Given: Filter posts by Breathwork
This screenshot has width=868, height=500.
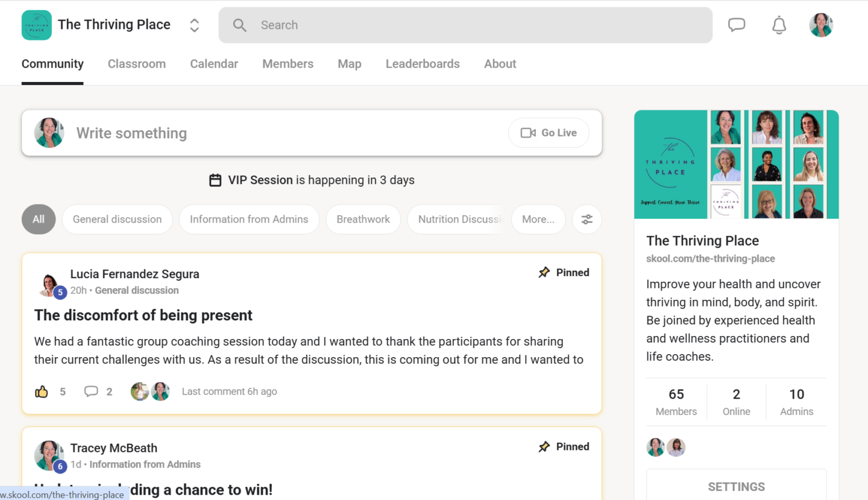Looking at the screenshot, I should point(363,220).
